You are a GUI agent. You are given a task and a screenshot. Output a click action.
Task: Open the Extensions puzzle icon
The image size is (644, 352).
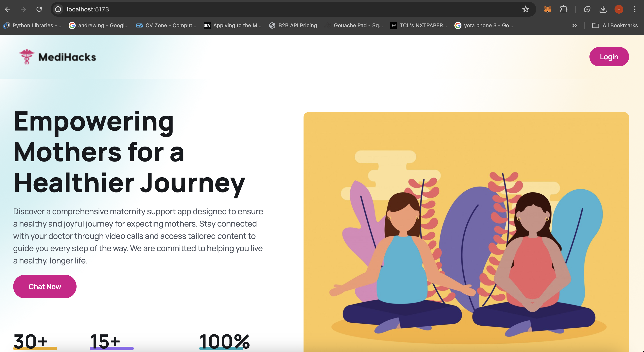[x=563, y=9]
